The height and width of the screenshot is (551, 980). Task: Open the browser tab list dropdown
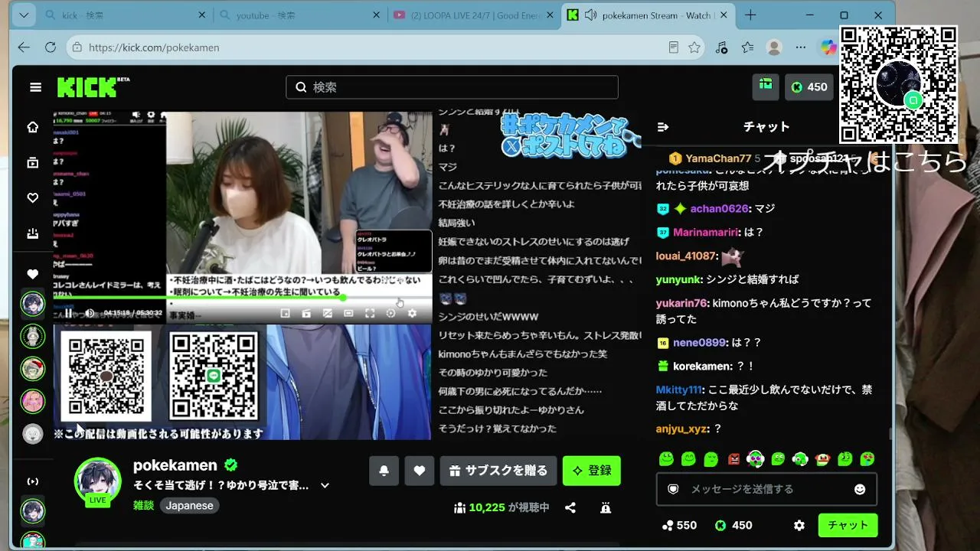point(24,15)
